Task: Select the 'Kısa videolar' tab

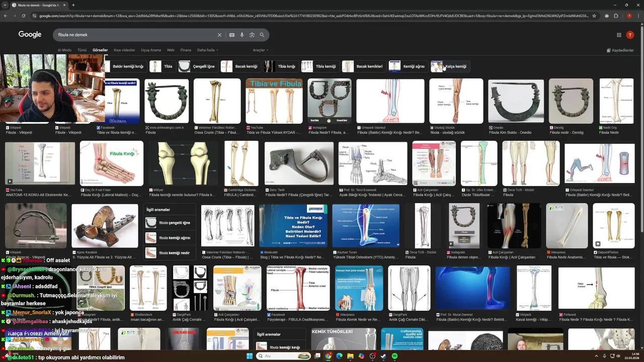Action: (124, 50)
